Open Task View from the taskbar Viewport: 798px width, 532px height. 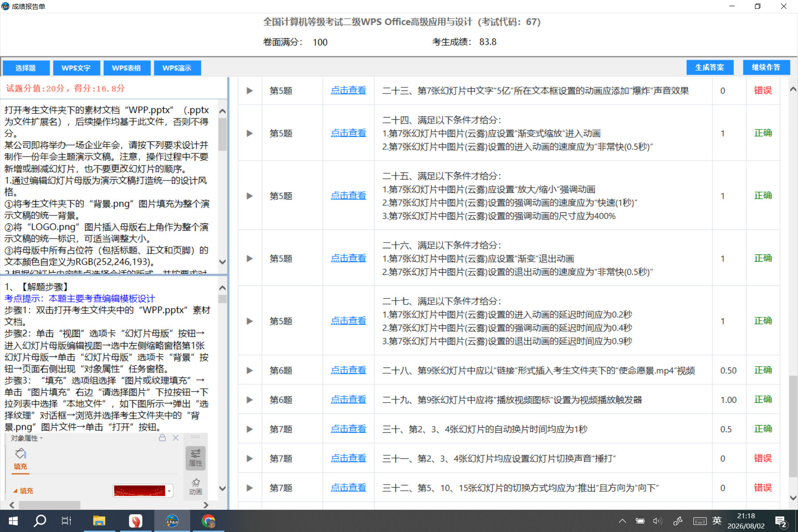pyautogui.click(x=66, y=521)
